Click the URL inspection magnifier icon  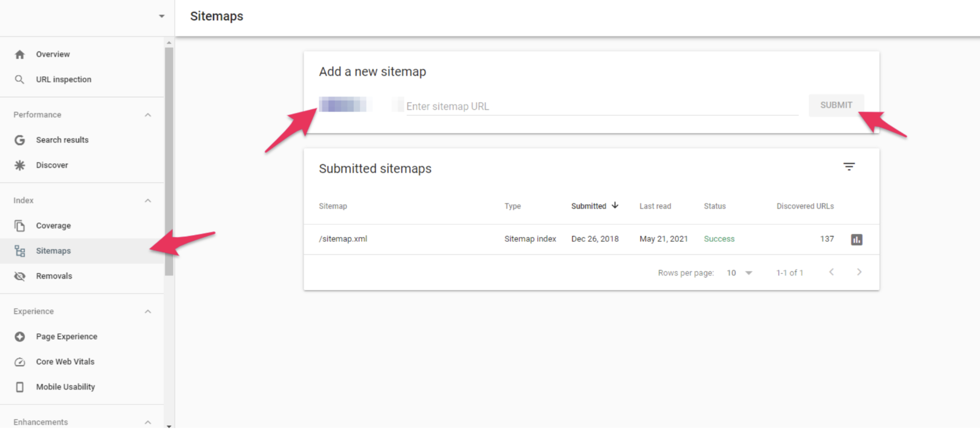pyautogui.click(x=20, y=79)
